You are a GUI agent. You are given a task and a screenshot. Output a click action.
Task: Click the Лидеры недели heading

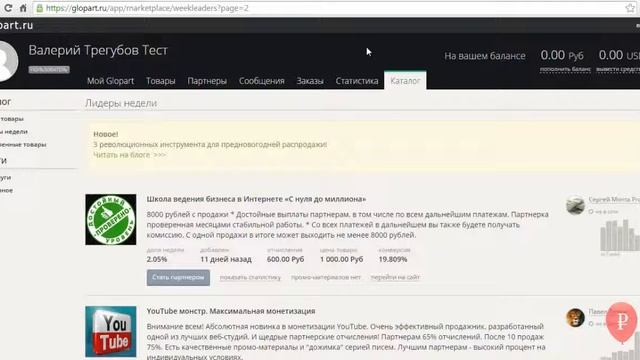tap(121, 103)
